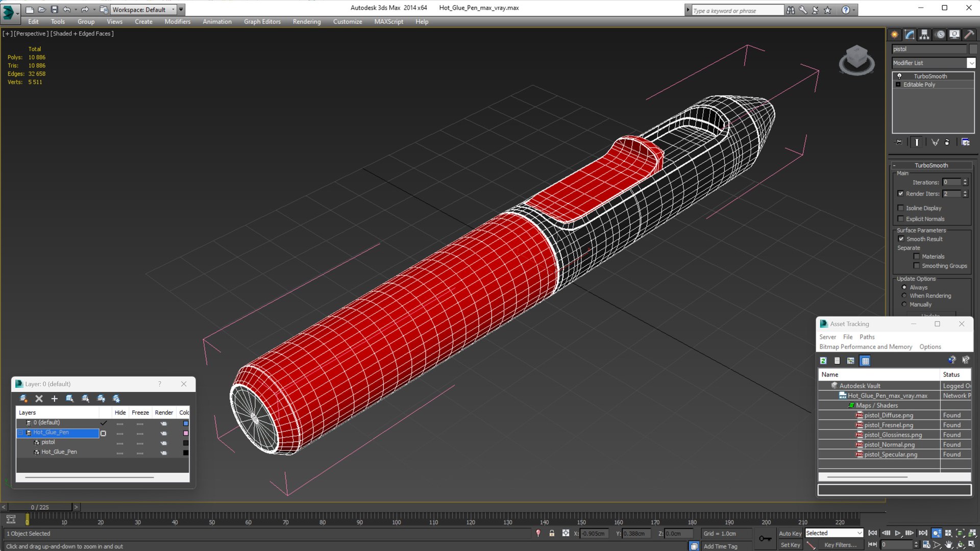Open quick access toolbar customize arrow
The image size is (980, 551).
pos(181,9)
